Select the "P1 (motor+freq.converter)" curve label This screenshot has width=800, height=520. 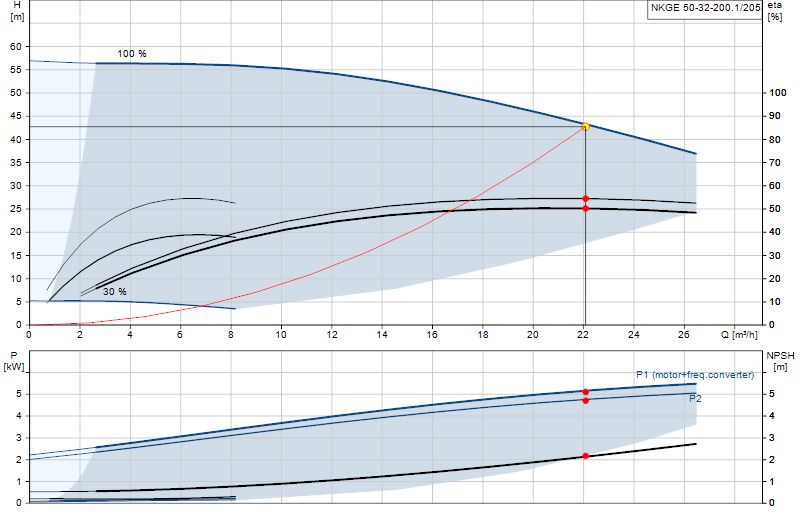695,375
